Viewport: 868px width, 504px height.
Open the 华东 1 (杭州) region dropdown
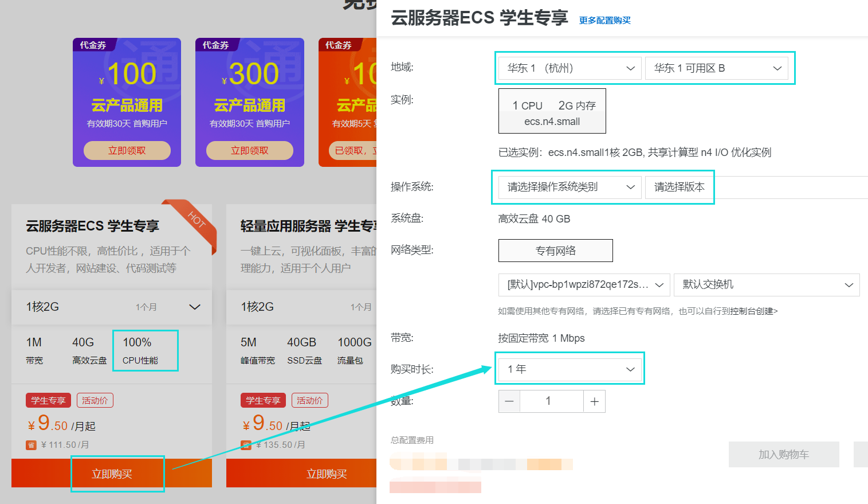[x=570, y=68]
